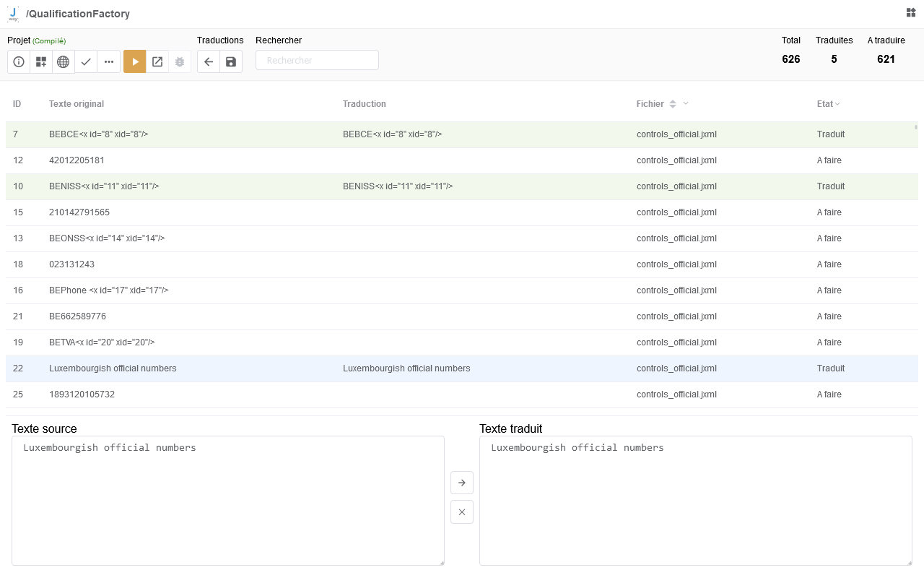The height and width of the screenshot is (578, 924).
Task: Click inside the Rechercher search field
Action: click(318, 59)
